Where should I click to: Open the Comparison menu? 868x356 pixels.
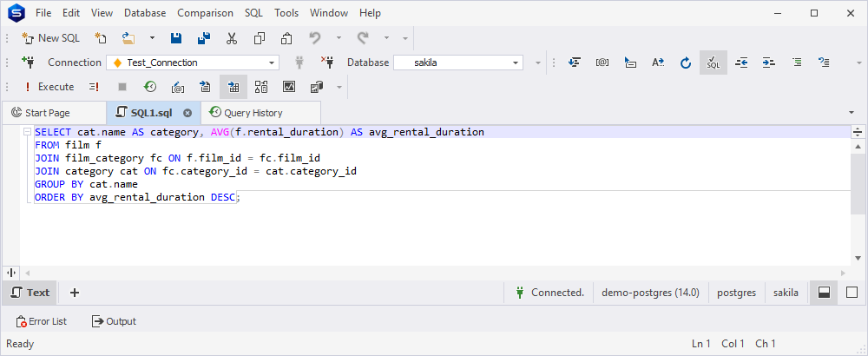click(205, 13)
